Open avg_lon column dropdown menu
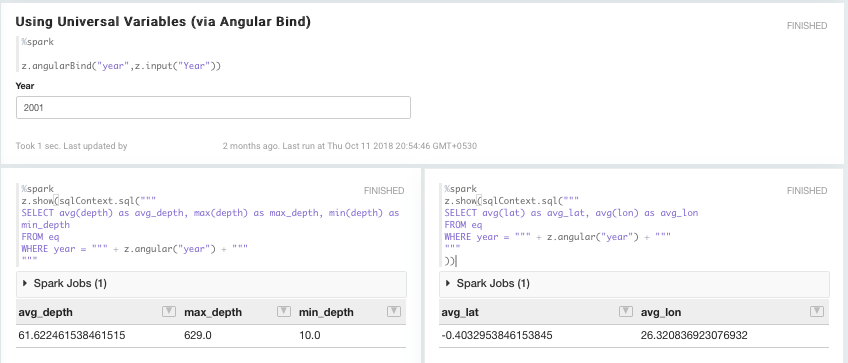 (x=817, y=312)
